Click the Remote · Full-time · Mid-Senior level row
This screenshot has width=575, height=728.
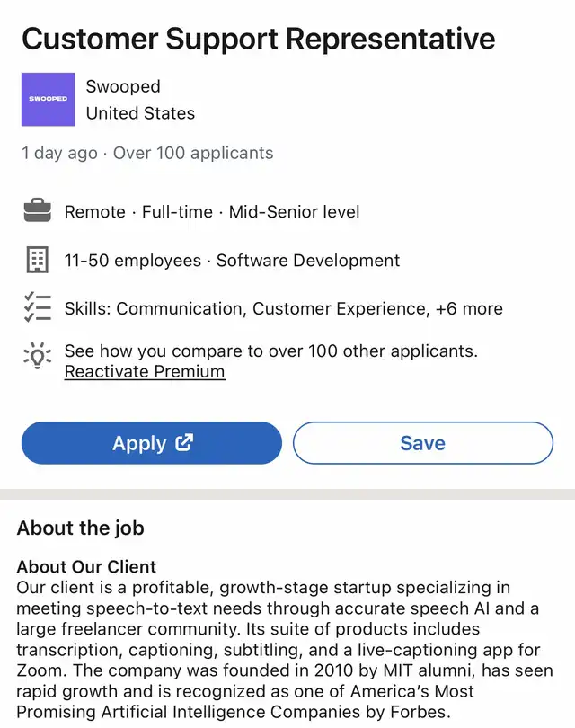point(212,212)
